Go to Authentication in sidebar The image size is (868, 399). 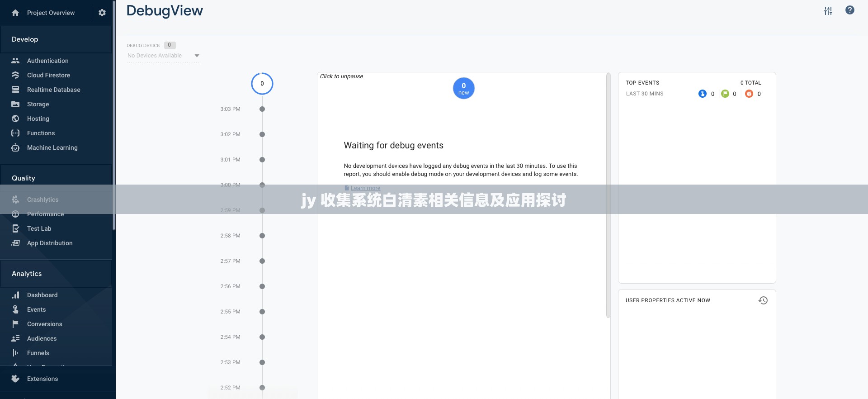[48, 61]
